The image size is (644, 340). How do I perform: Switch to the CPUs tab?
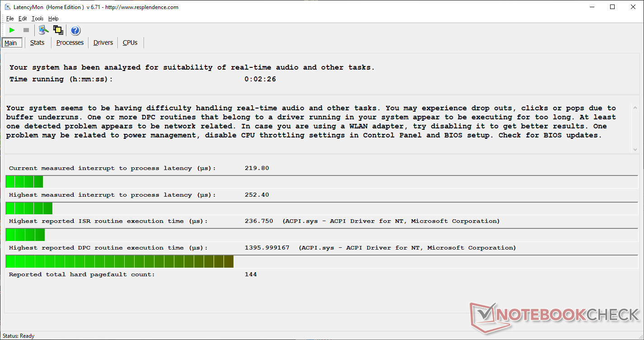[x=130, y=42]
